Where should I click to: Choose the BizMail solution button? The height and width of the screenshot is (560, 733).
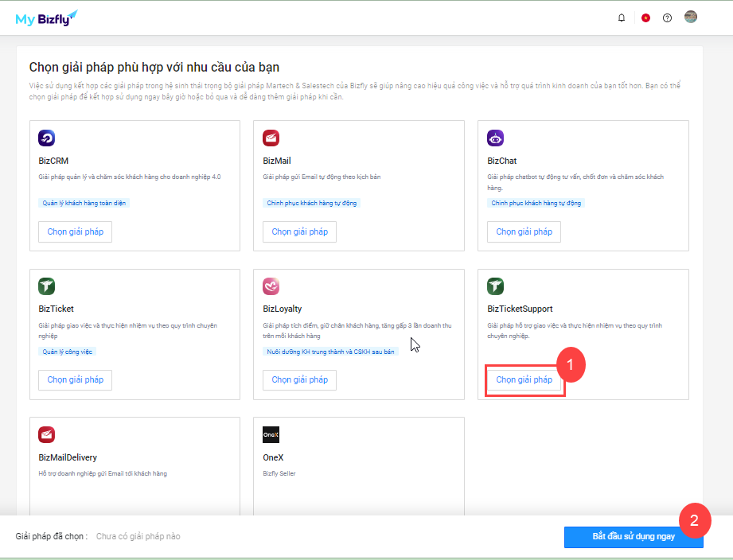point(300,231)
